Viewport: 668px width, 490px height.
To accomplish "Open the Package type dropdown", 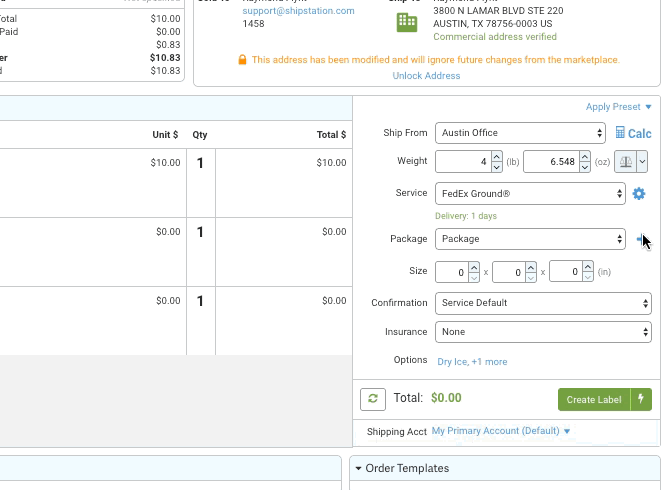I will click(x=530, y=239).
